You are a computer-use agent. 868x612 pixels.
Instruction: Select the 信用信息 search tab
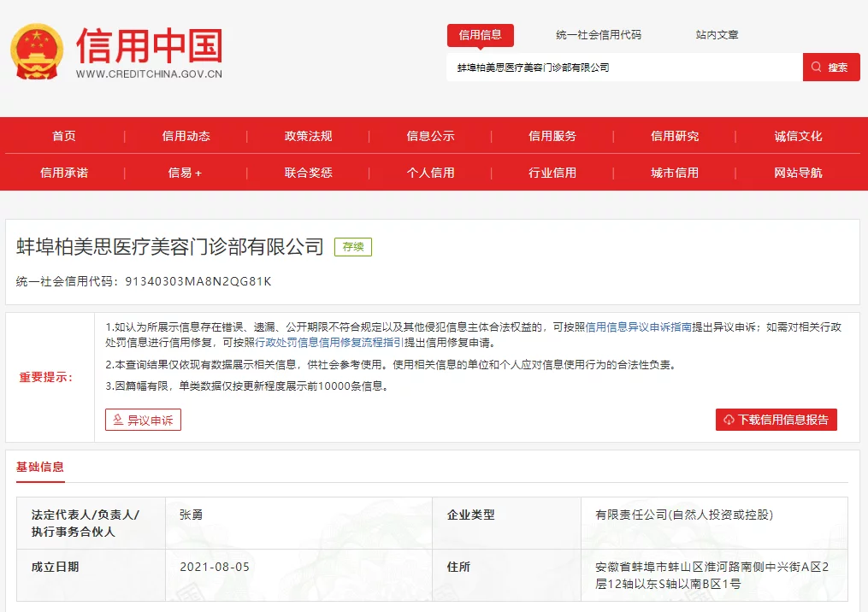pyautogui.click(x=480, y=35)
